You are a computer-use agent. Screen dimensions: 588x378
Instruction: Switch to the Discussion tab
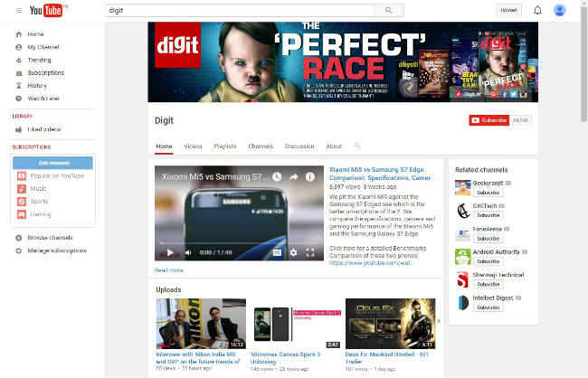point(299,146)
